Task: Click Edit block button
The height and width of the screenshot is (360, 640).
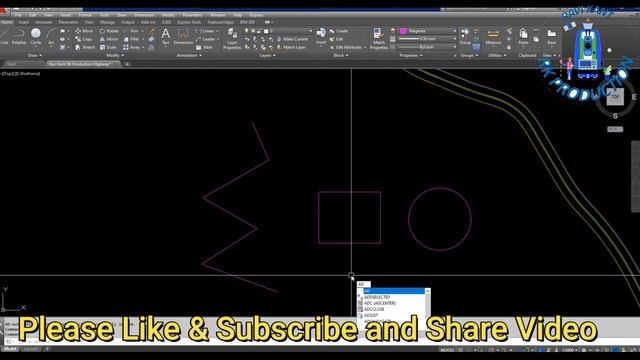Action: 336,39
